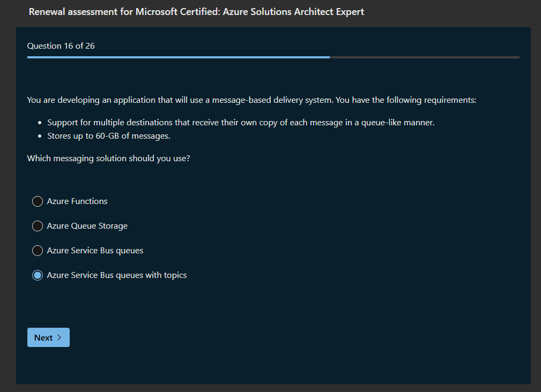Image resolution: width=541 pixels, height=392 pixels.
Task: Pick the Azure Service Bus queues radio circle
Action: pyautogui.click(x=38, y=251)
